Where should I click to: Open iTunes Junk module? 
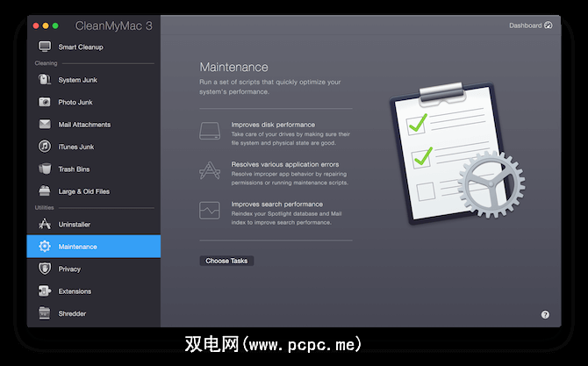(94, 147)
